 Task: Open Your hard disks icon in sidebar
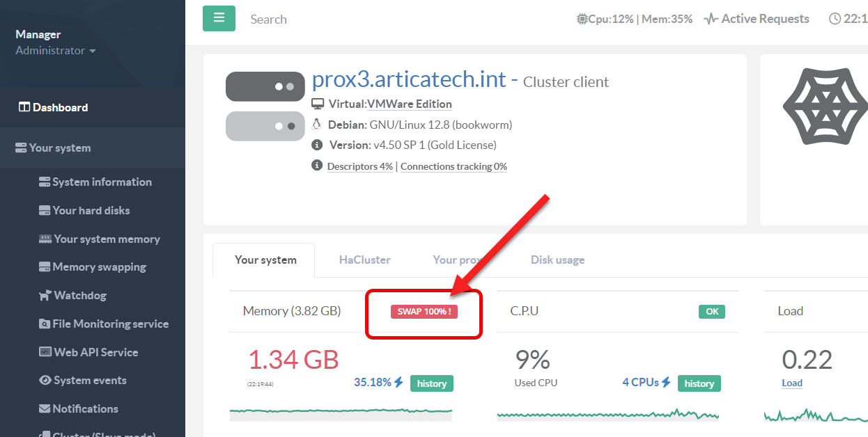point(45,211)
